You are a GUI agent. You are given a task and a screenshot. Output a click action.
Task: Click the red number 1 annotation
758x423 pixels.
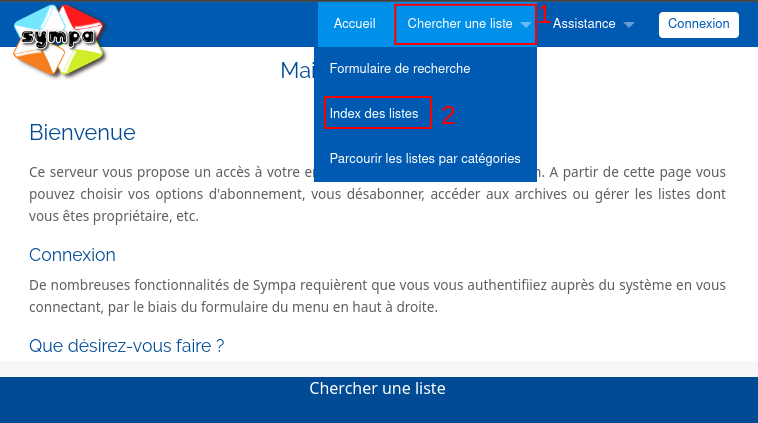point(544,15)
